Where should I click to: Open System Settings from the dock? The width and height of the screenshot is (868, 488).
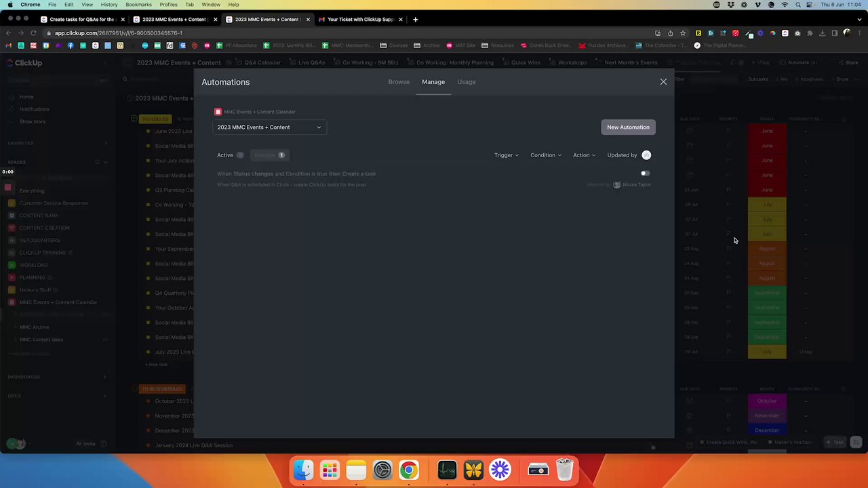coord(382,470)
